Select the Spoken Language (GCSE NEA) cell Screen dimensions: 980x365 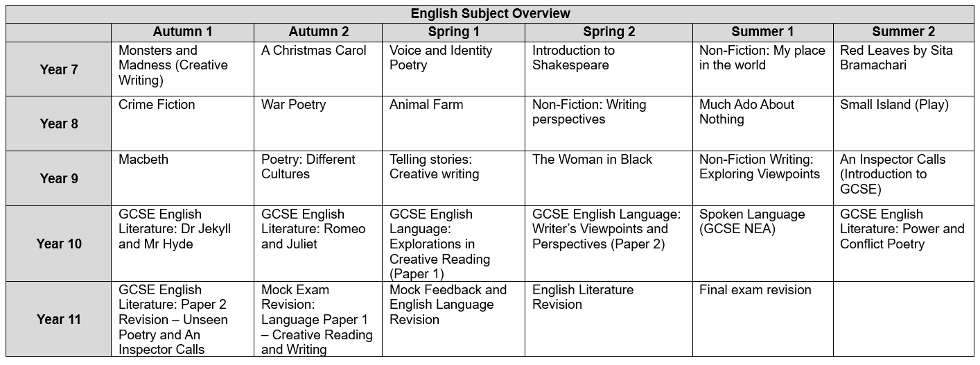[762, 244]
